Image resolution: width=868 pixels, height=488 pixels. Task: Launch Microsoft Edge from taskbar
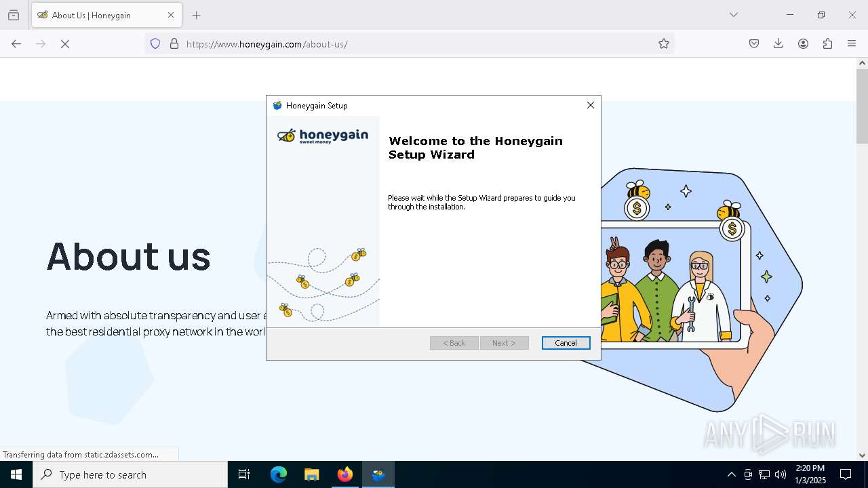pos(279,474)
